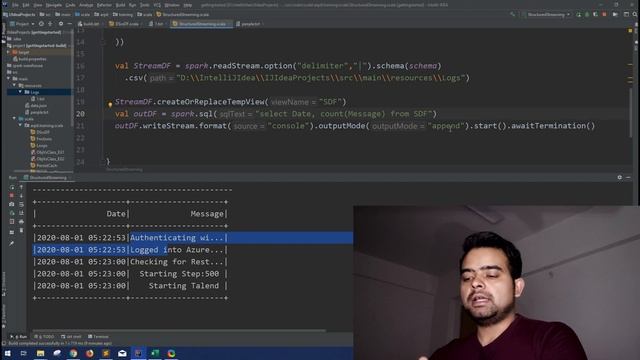Screen dimensions: 640x360
Task: Click the console horizontal scrollbar
Action: click(179, 330)
